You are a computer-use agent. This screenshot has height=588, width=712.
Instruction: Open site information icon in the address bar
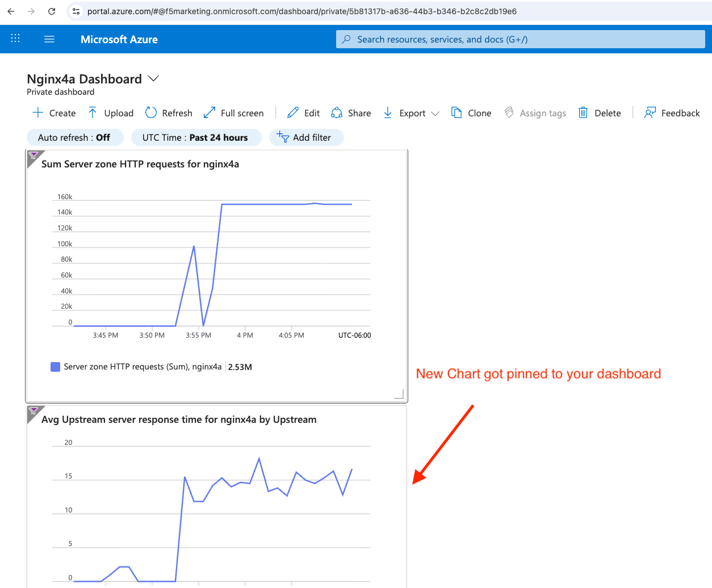pos(76,11)
